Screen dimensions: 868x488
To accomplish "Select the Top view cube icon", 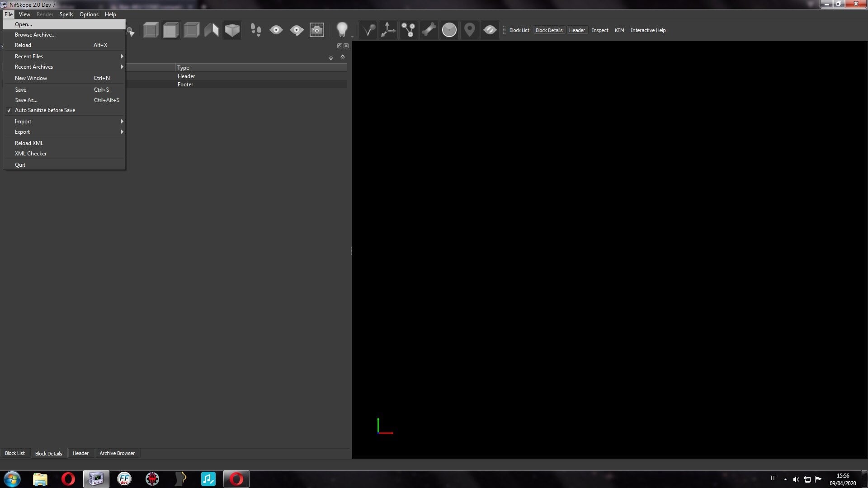I will pyautogui.click(x=151, y=30).
